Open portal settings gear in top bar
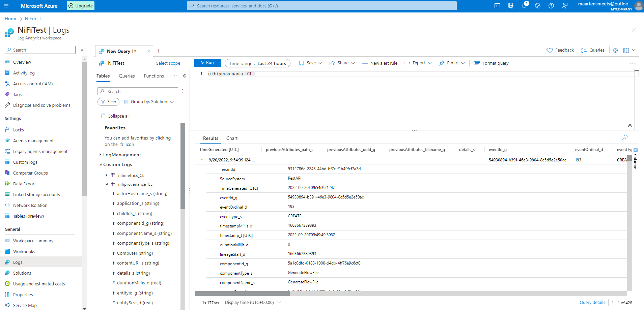Screen dimensions: 644x310 point(538,6)
